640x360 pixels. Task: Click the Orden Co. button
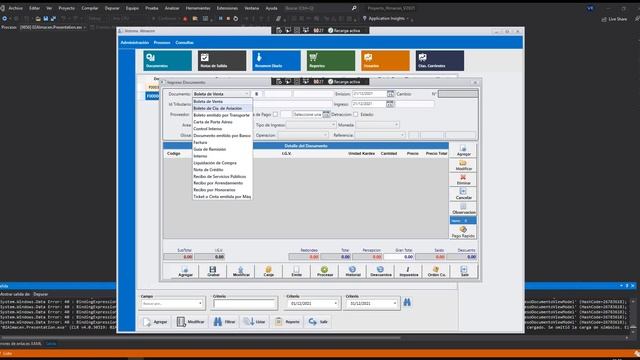pyautogui.click(x=436, y=271)
